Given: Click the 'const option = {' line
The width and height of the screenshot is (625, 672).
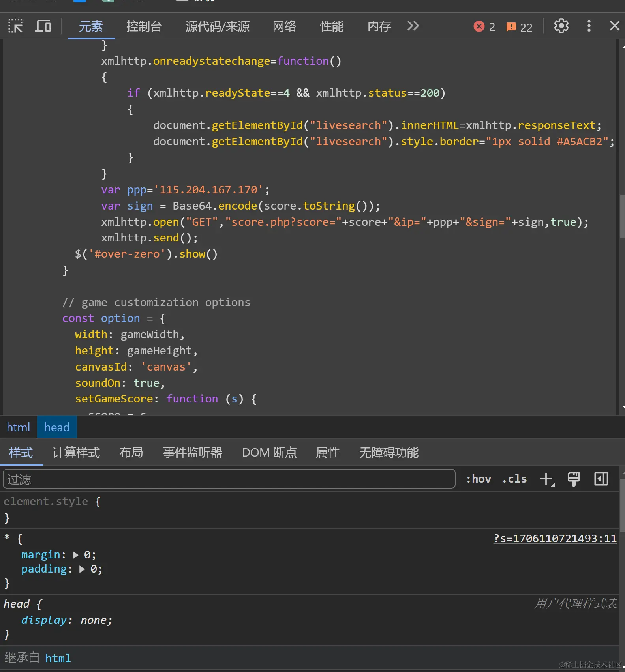Looking at the screenshot, I should click(114, 318).
